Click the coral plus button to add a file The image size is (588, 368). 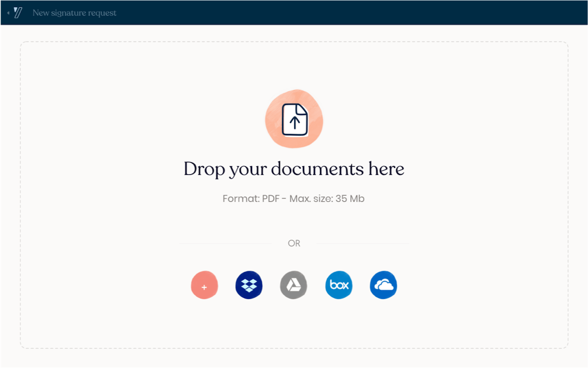pyautogui.click(x=204, y=285)
